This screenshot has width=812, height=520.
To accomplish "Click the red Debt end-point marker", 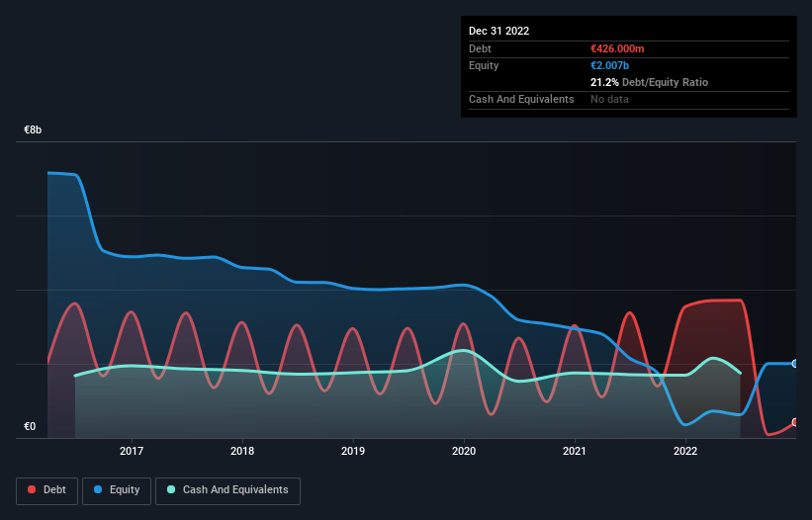I will coord(795,422).
